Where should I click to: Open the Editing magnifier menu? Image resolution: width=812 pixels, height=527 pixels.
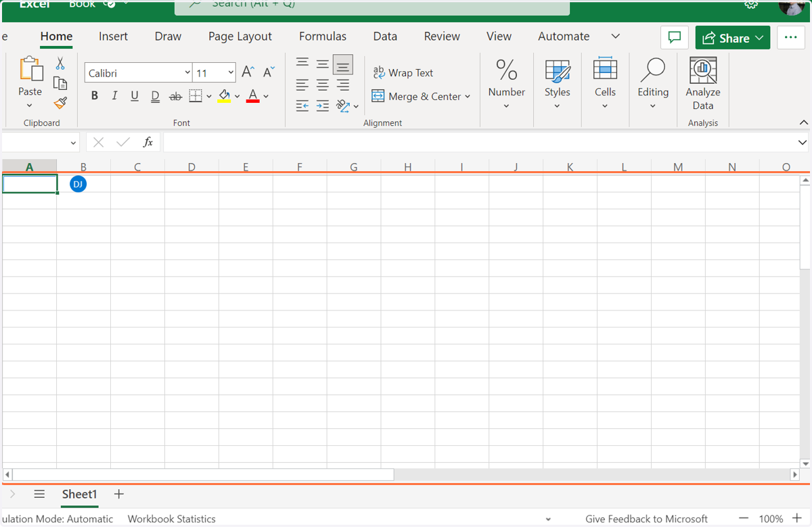click(653, 84)
